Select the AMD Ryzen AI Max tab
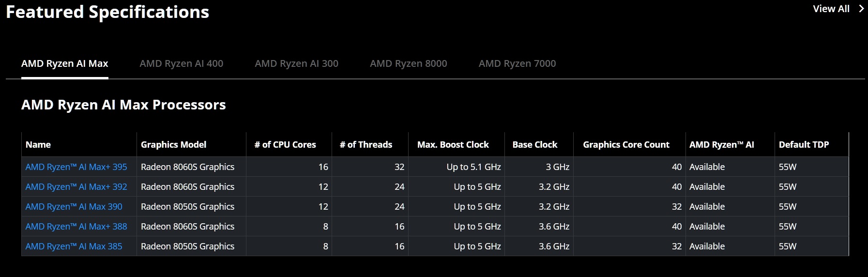The image size is (868, 277). click(65, 63)
